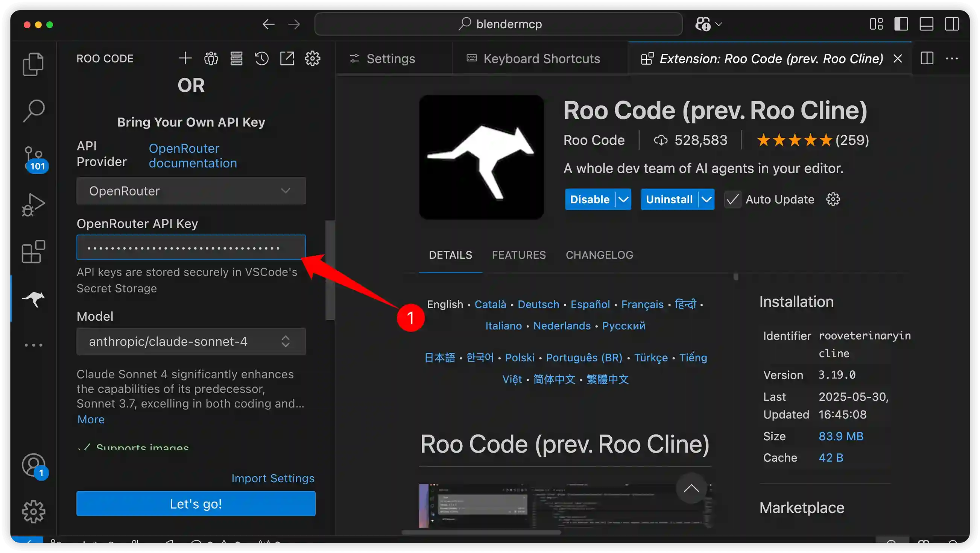Viewport: 980px width, 553px height.
Task: Click the Roo Code publisher name
Action: [594, 140]
